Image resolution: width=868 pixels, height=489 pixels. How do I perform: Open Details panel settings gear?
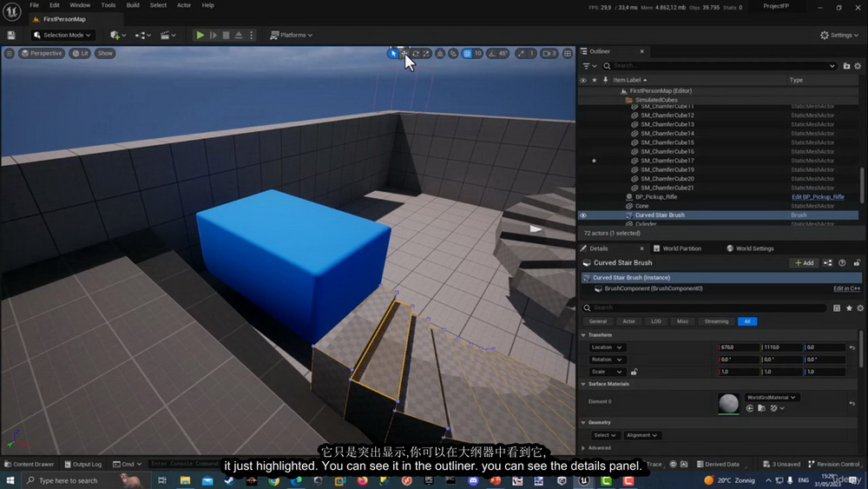click(859, 308)
